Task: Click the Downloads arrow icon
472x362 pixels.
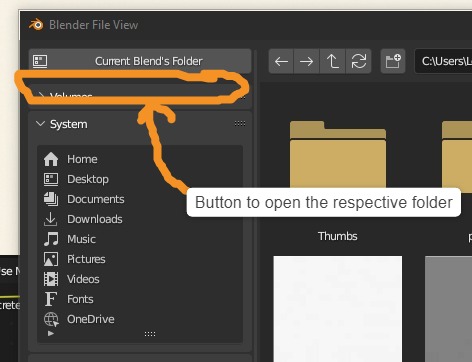Action: point(51,219)
